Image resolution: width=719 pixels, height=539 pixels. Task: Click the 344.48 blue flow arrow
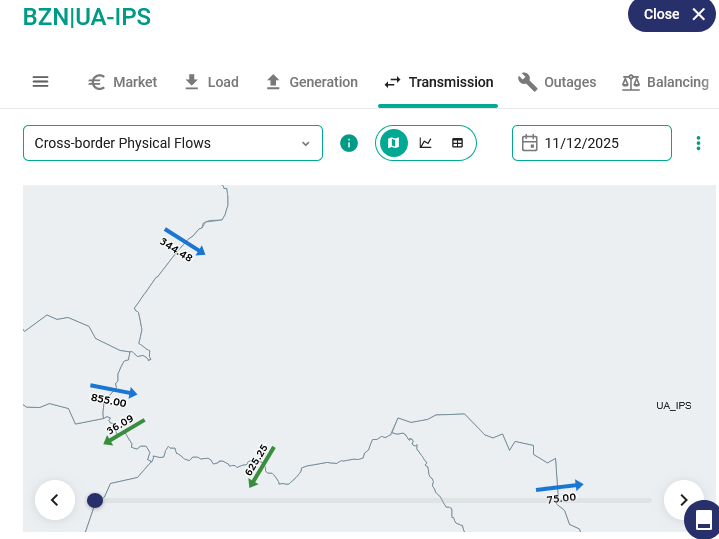click(x=185, y=241)
